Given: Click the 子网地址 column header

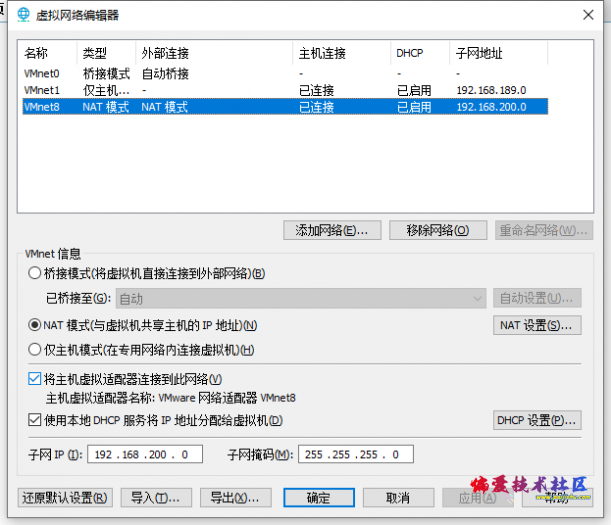Looking at the screenshot, I should [x=499, y=53].
